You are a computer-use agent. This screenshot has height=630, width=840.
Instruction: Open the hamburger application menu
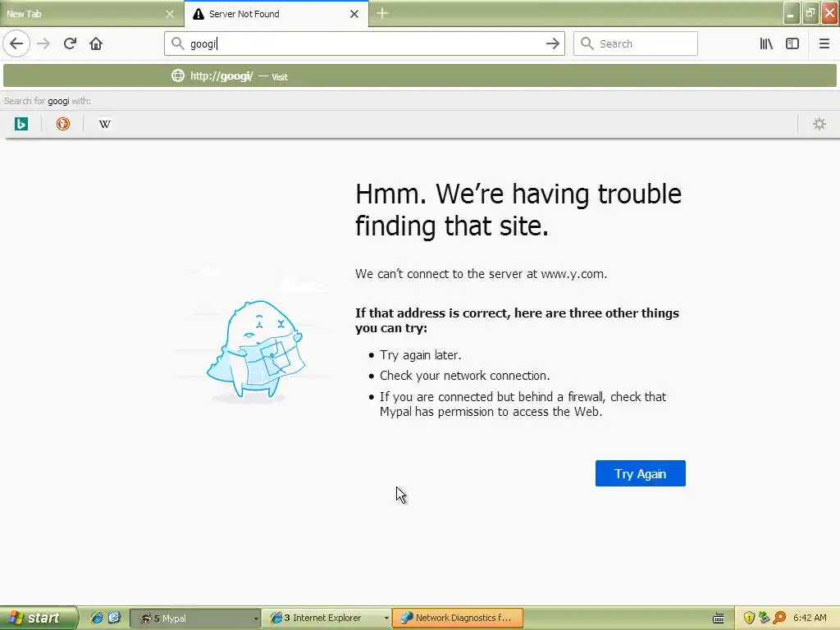pyautogui.click(x=824, y=43)
